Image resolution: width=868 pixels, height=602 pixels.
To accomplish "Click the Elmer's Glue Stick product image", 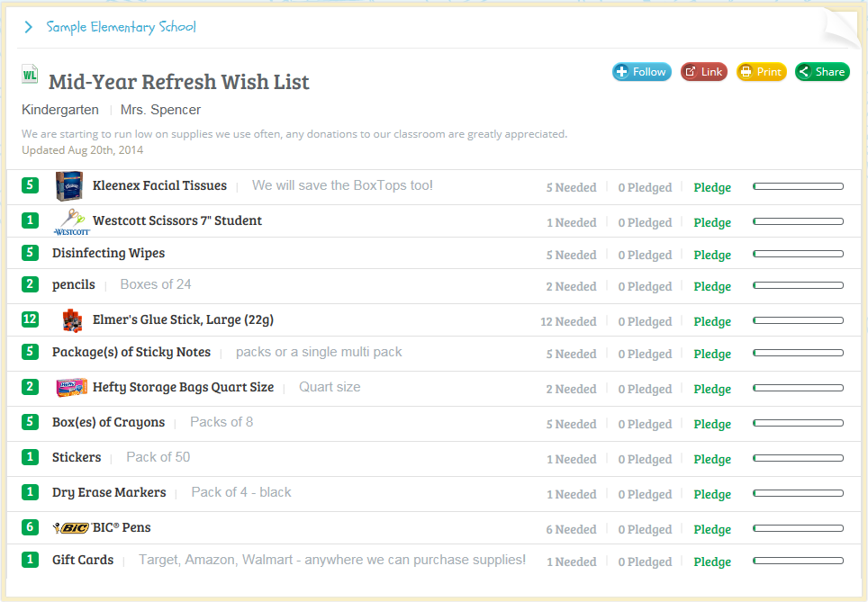I will click(x=72, y=320).
